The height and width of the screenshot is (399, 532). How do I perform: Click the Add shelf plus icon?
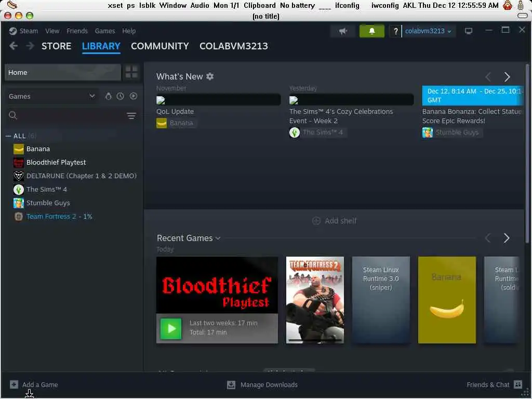316,221
